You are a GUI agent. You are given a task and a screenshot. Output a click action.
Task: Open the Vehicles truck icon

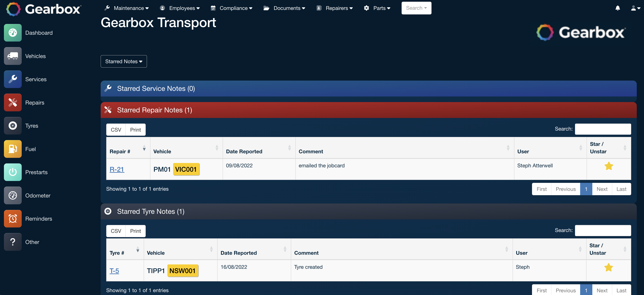tap(13, 56)
